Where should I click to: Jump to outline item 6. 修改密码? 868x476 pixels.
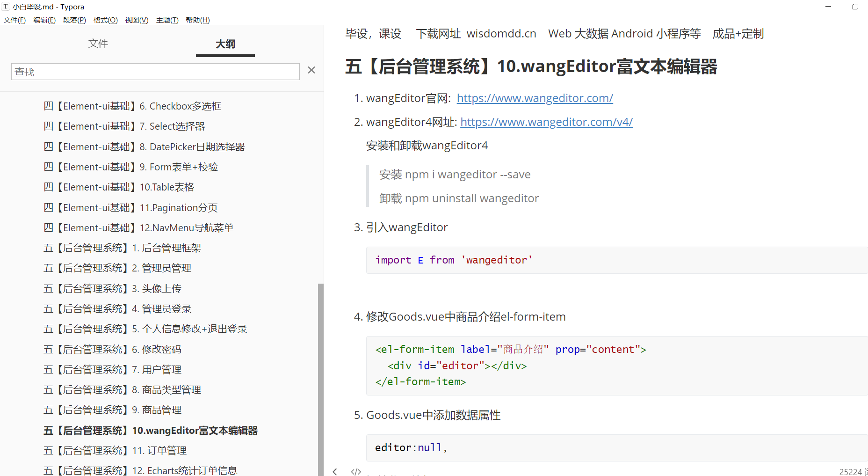[112, 350]
